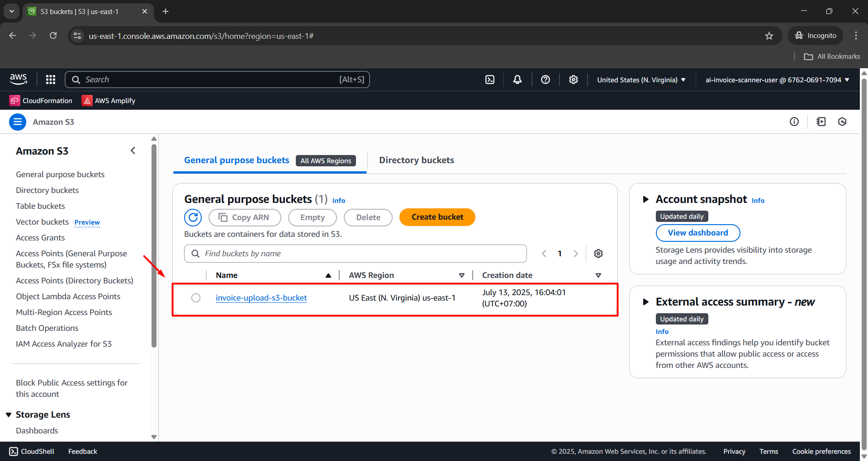The width and height of the screenshot is (868, 461).
Task: Switch to the Directory buckets tab
Action: tap(416, 160)
